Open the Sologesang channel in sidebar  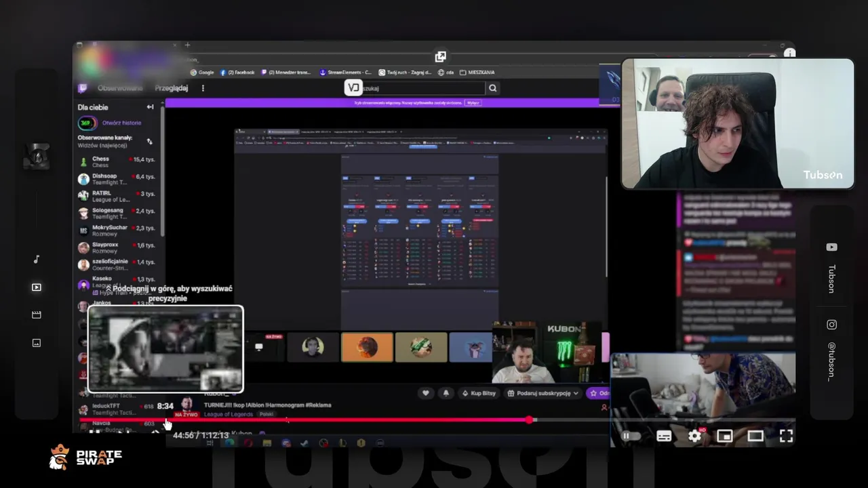(117, 213)
